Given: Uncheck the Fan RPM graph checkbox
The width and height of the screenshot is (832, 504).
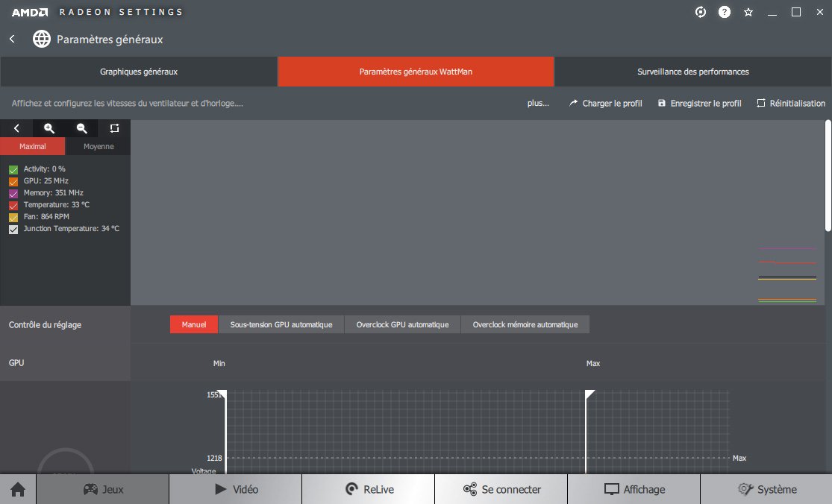Looking at the screenshot, I should [x=13, y=217].
